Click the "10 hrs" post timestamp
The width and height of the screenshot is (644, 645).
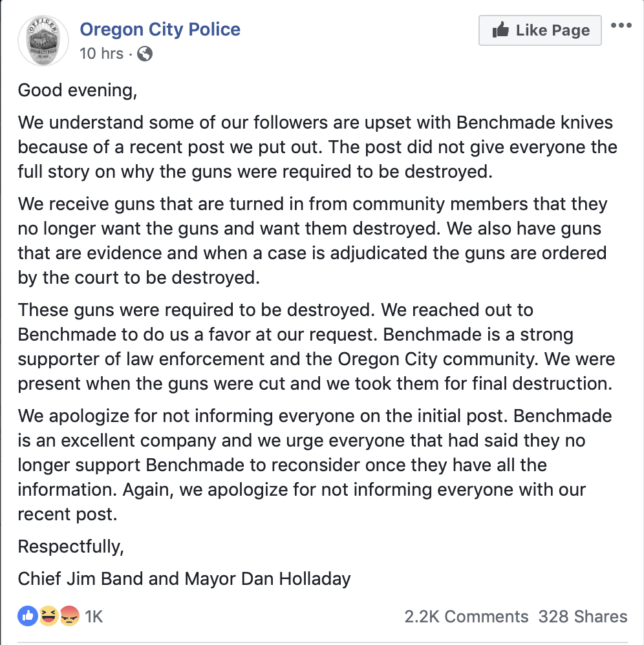pos(101,54)
